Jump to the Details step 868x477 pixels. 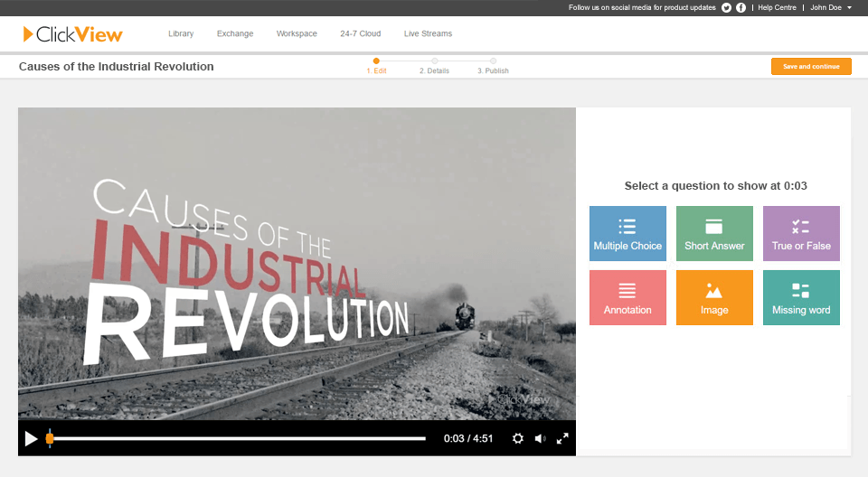pos(434,65)
